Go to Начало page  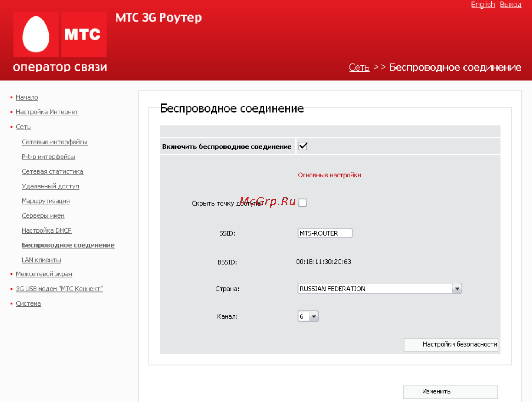[27, 97]
